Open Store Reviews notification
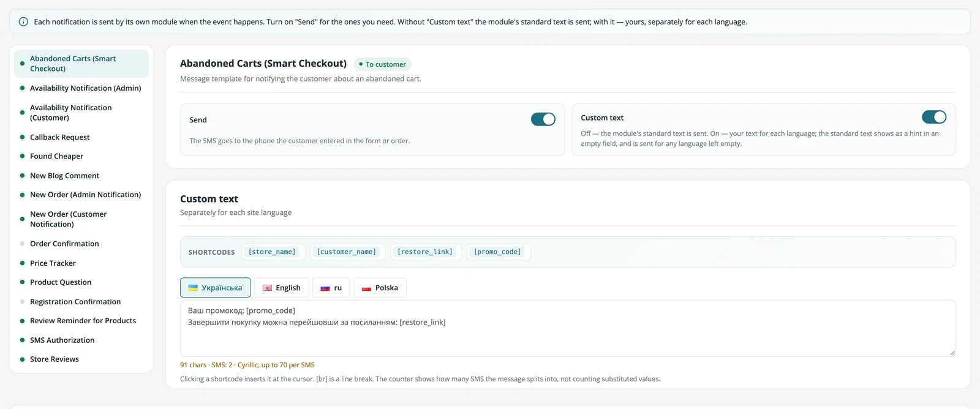The height and width of the screenshot is (409, 980). [81, 359]
